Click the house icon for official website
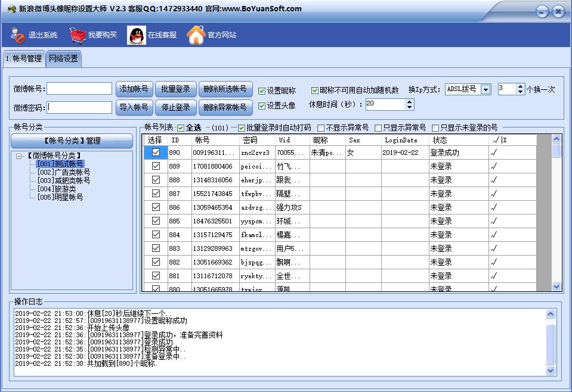The height and width of the screenshot is (392, 572). coord(196,35)
